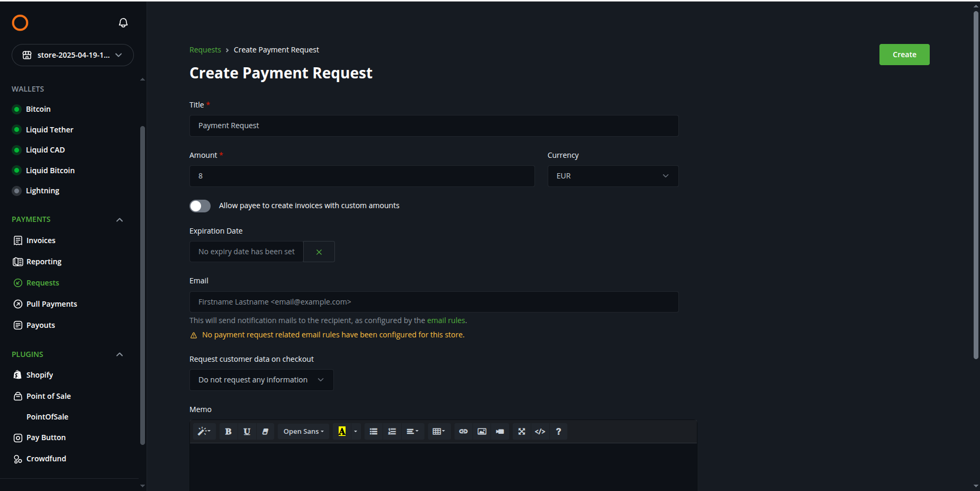This screenshot has height=491, width=980.
Task: Click the Email input field
Action: click(434, 302)
